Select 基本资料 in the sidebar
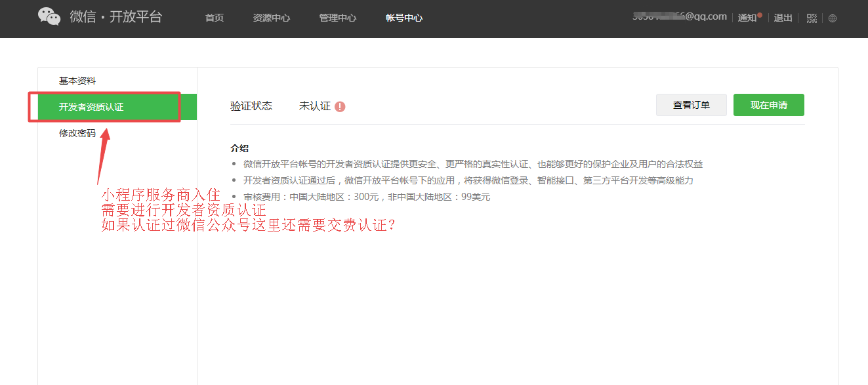This screenshot has height=385, width=868. point(77,81)
